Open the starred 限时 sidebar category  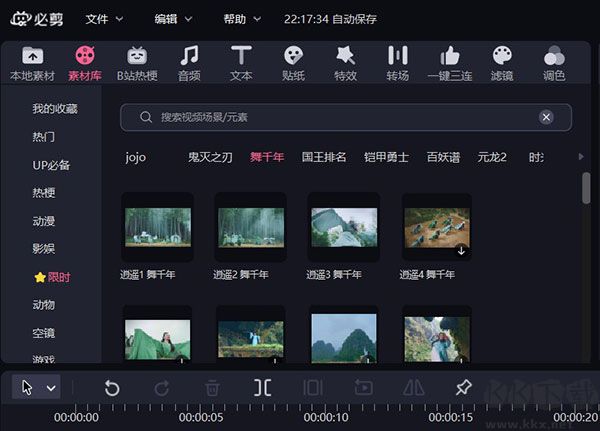tap(52, 277)
